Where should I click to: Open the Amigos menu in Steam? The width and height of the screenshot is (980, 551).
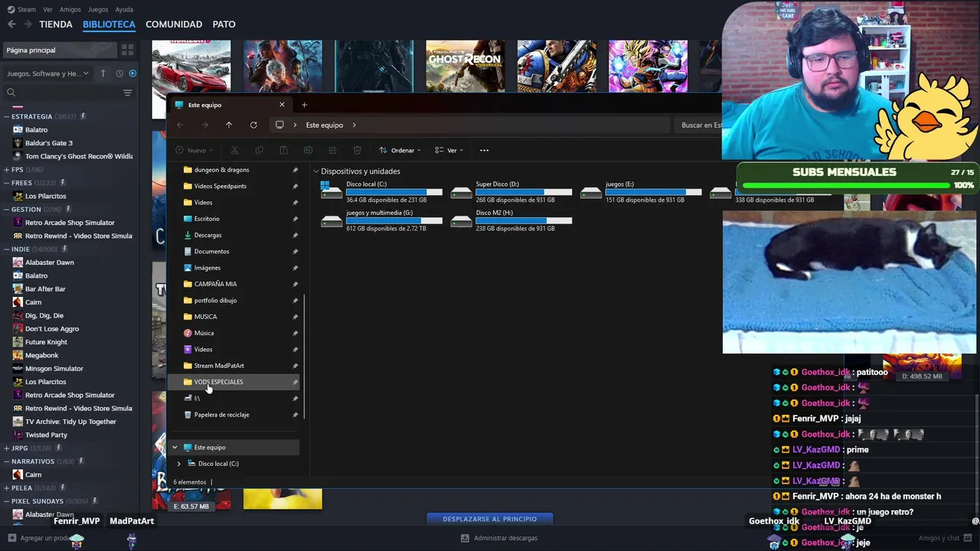pyautogui.click(x=70, y=9)
